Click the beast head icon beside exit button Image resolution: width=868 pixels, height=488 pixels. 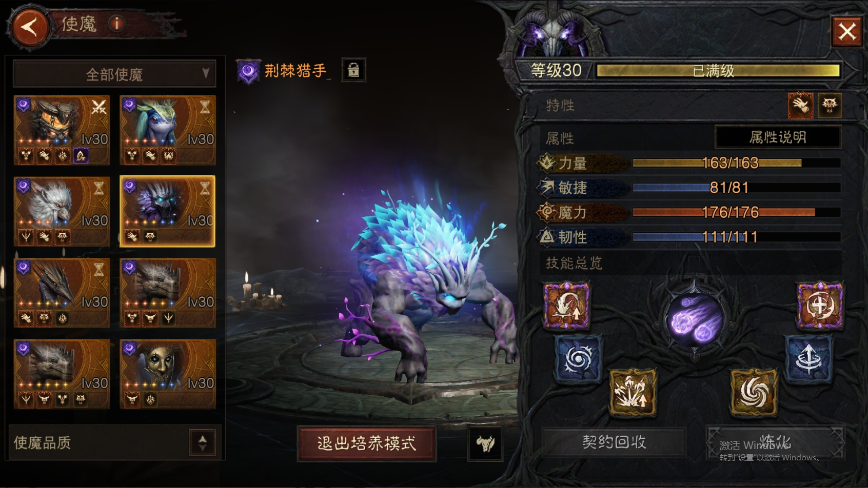485,443
